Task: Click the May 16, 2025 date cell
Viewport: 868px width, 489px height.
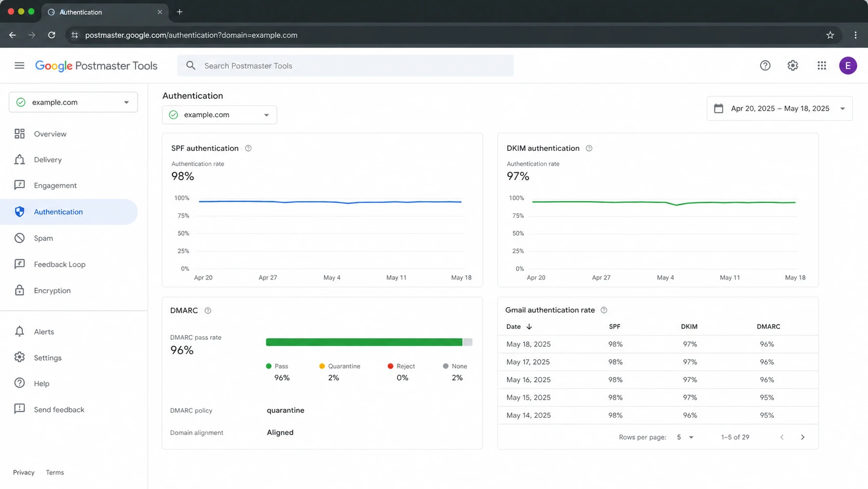Action: point(528,380)
